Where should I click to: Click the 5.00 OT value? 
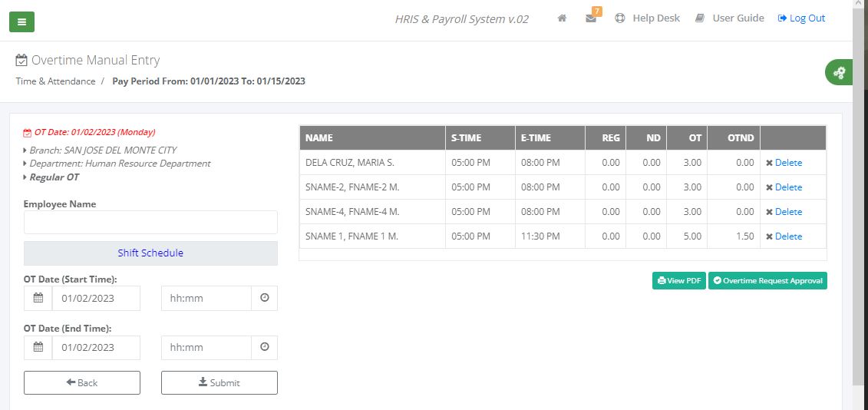click(692, 236)
